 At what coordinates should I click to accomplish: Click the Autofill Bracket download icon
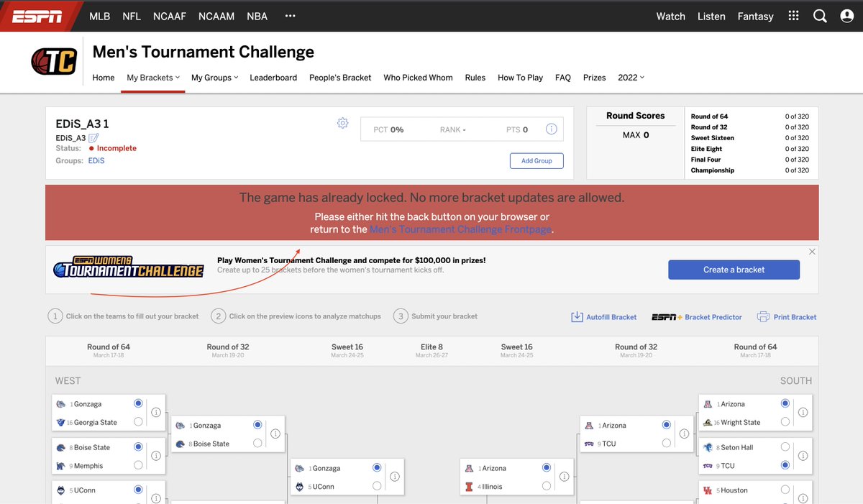click(577, 317)
